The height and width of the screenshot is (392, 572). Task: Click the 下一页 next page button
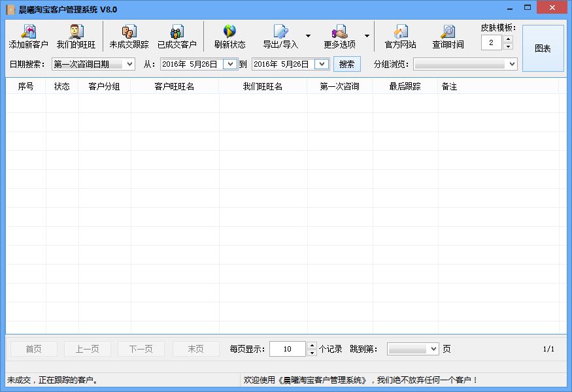pyautogui.click(x=141, y=348)
